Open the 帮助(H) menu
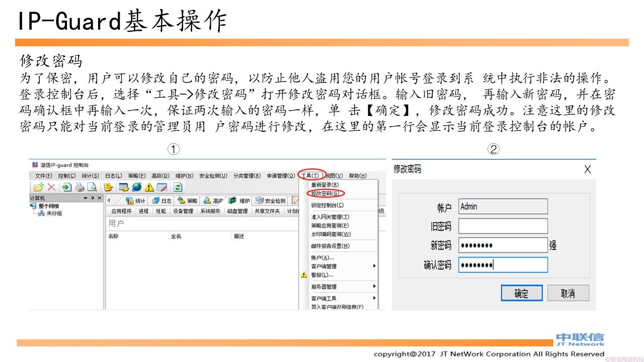 358,175
